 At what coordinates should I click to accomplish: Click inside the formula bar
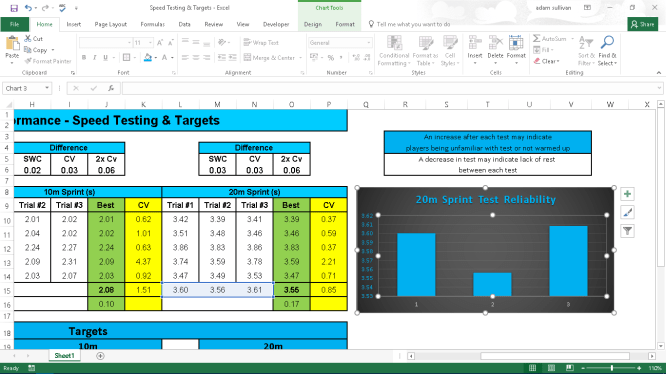click(389, 88)
